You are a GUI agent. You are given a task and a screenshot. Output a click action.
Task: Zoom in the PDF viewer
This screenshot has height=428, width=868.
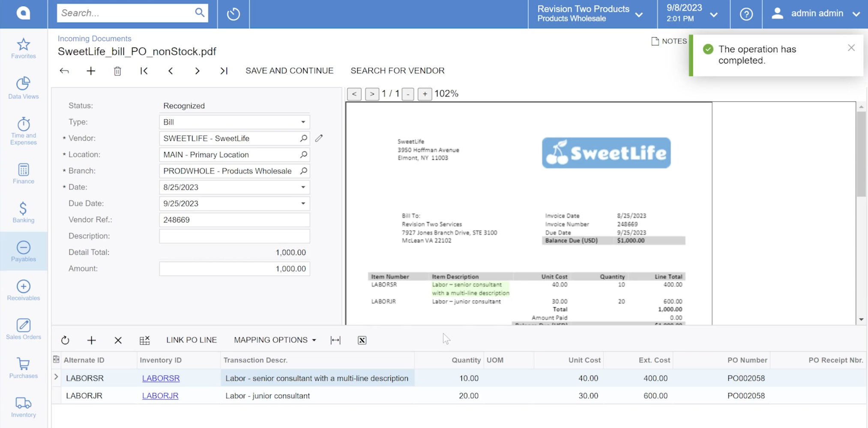[x=425, y=94]
